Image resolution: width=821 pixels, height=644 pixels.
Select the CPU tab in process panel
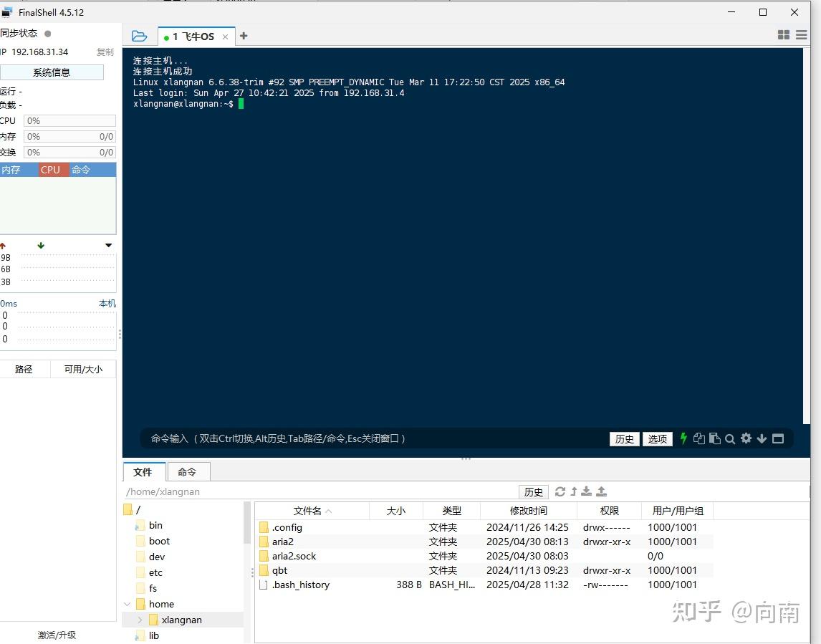pos(51,170)
